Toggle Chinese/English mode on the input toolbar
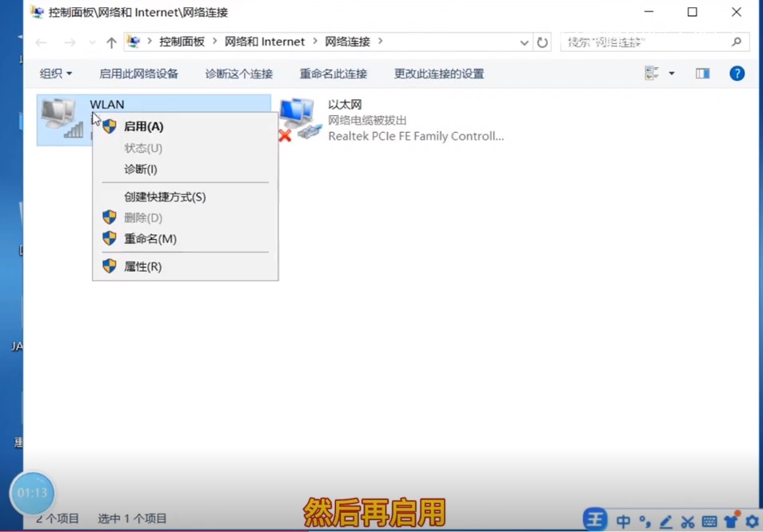This screenshot has width=763, height=532. click(625, 521)
